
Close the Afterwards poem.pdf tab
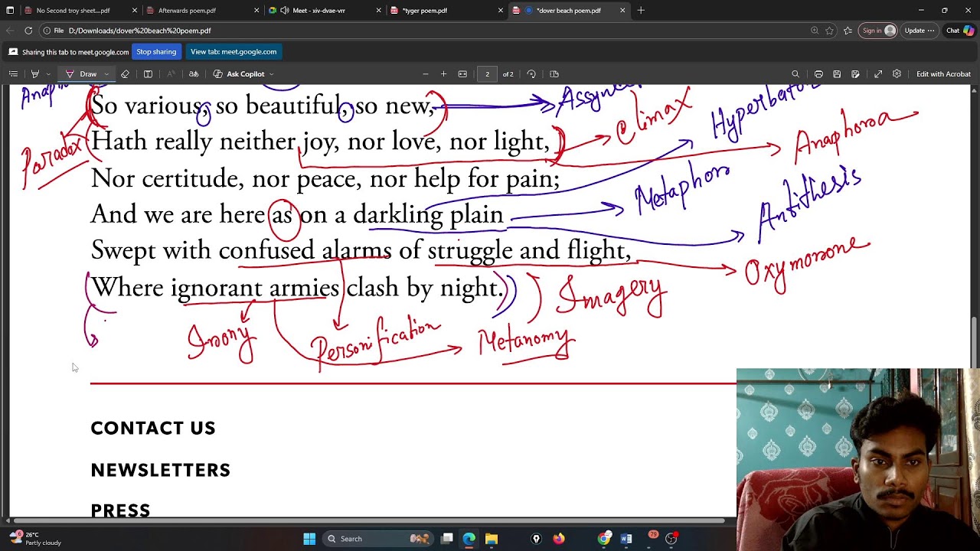tap(257, 11)
